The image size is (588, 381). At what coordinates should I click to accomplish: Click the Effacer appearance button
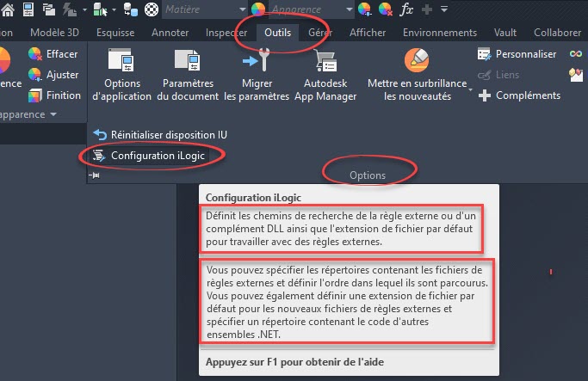tap(53, 54)
